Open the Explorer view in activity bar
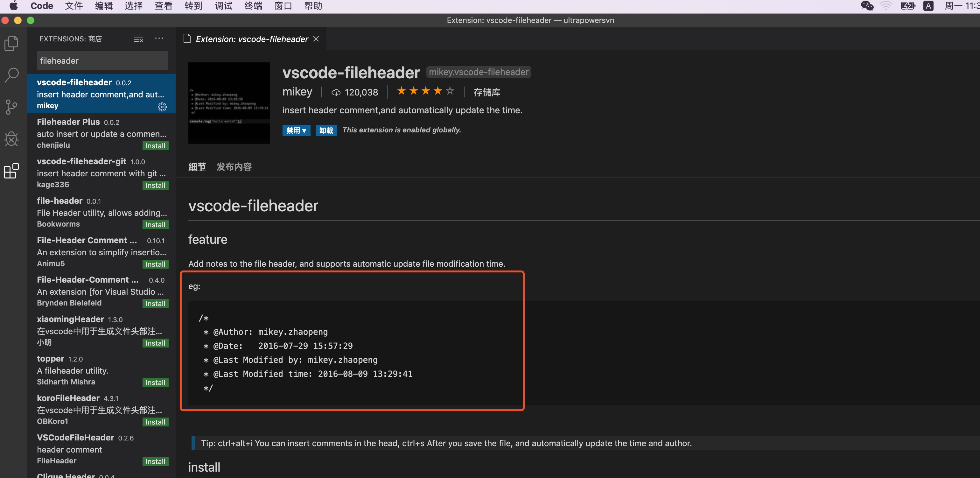The image size is (980, 478). 11,43
